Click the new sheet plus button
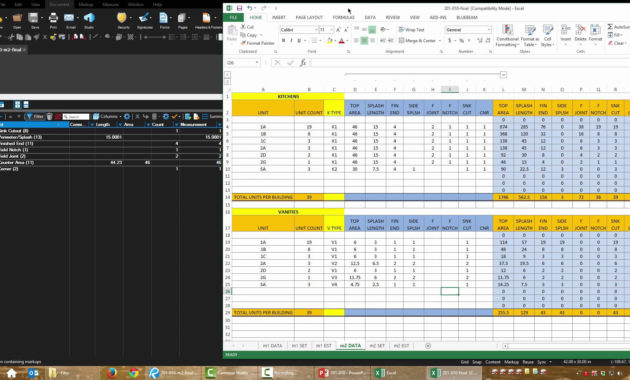 428,346
